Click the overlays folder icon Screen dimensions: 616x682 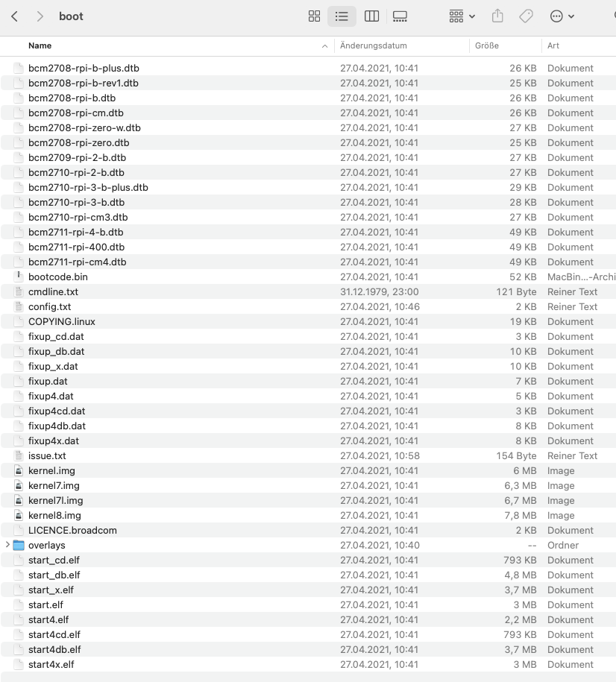pyautogui.click(x=19, y=545)
